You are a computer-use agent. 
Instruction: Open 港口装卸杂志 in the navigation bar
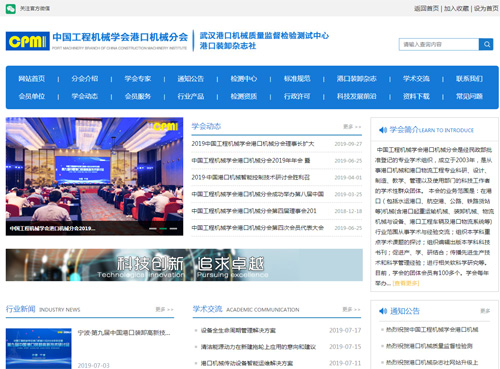(357, 79)
